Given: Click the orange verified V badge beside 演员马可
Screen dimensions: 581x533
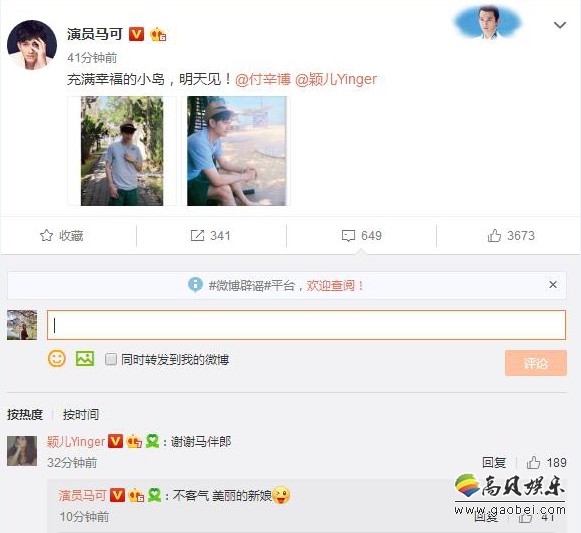Looking at the screenshot, I should coord(136,34).
